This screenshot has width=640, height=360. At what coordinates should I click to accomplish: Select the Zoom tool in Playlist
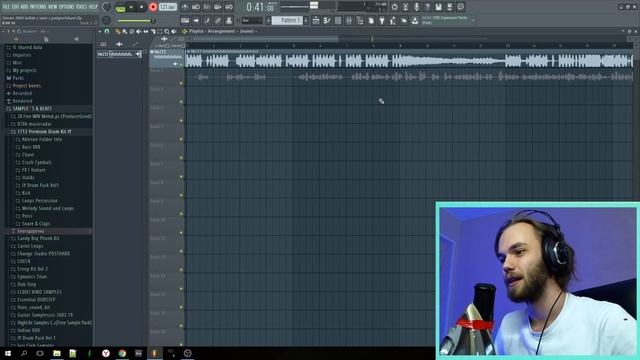click(x=167, y=31)
